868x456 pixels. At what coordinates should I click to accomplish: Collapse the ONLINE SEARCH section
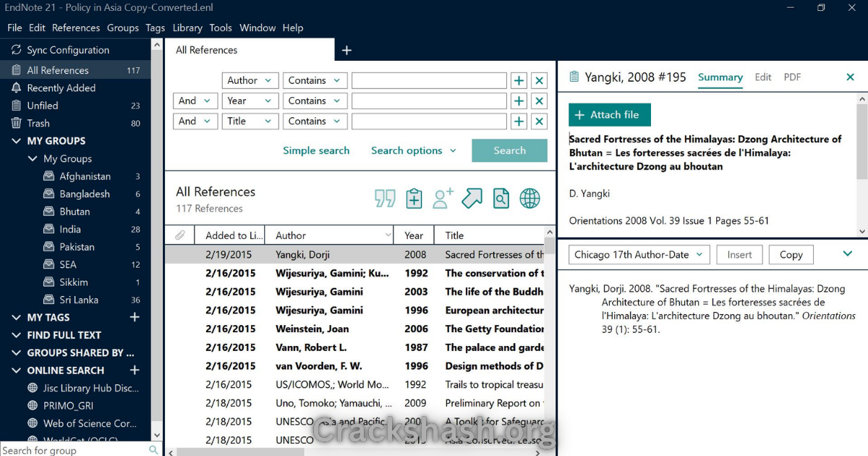coord(16,370)
